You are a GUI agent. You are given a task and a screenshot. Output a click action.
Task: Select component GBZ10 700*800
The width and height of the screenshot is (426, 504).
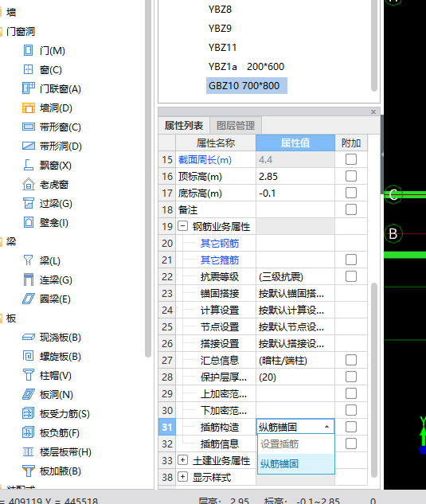point(247,85)
